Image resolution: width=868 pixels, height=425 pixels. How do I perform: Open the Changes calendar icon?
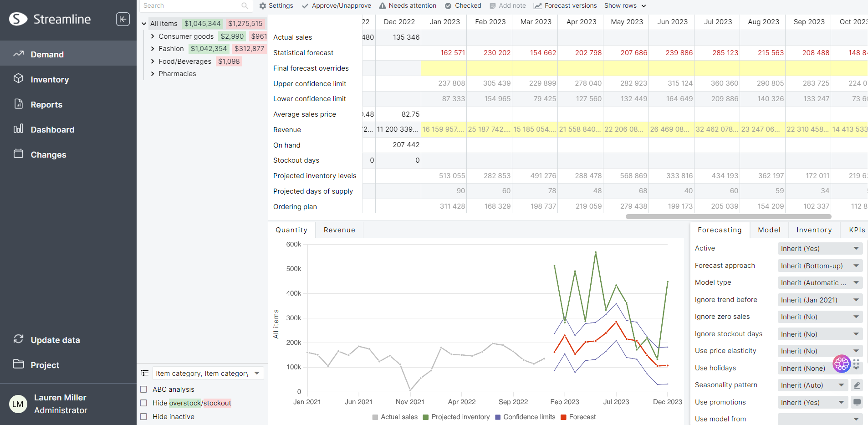(19, 154)
